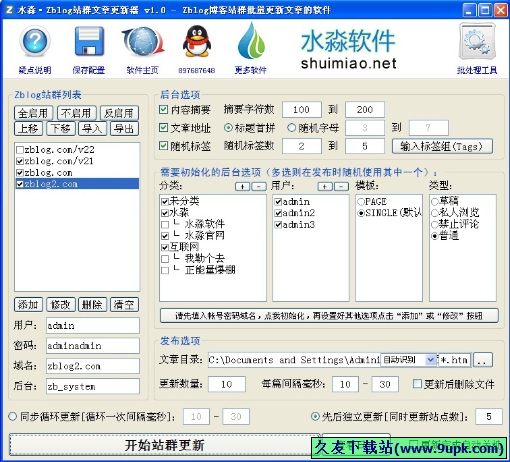Click the *.htm file filter field
The image size is (510, 462).
point(455,360)
